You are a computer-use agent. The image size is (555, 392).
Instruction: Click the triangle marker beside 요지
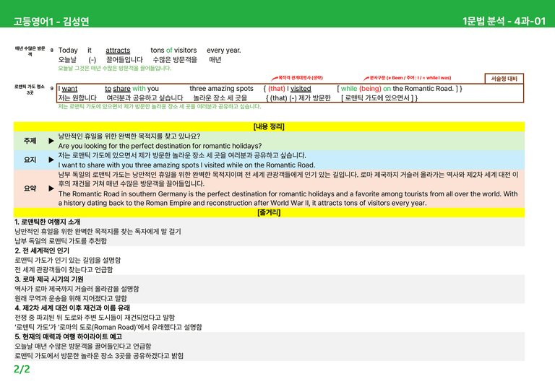[x=51, y=160]
